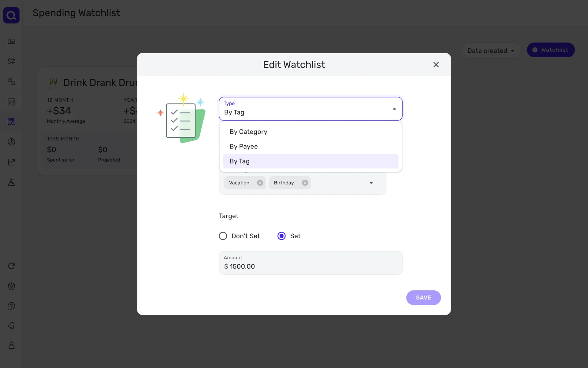Collapse the Type dropdown field
This screenshot has width=588, height=368.
394,109
